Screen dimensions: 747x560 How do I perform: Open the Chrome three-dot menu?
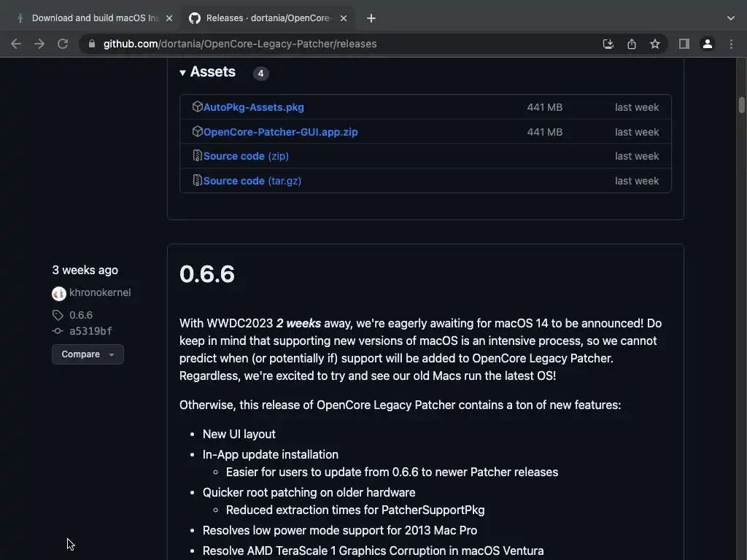click(731, 44)
